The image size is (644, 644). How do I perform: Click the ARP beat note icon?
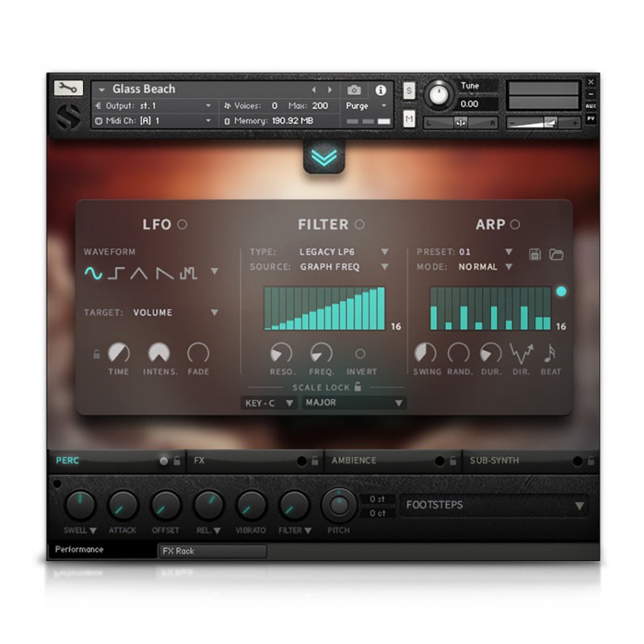[x=551, y=353]
